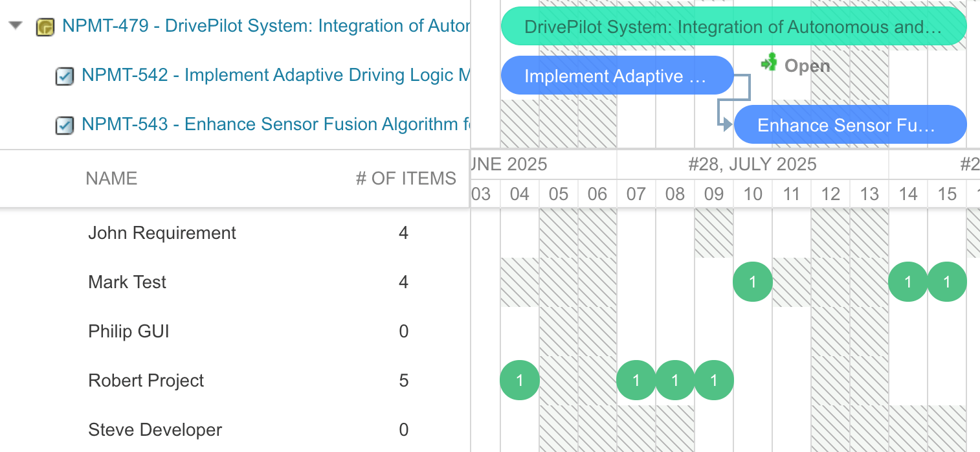Click the Open status label
This screenshot has width=980, height=452.
pos(807,66)
